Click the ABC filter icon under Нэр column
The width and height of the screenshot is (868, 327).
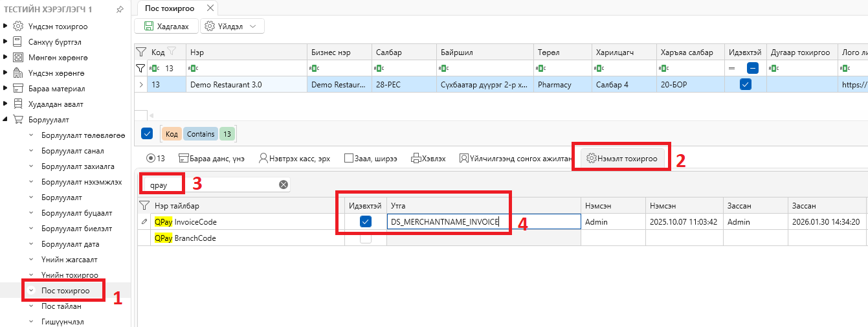(192, 67)
